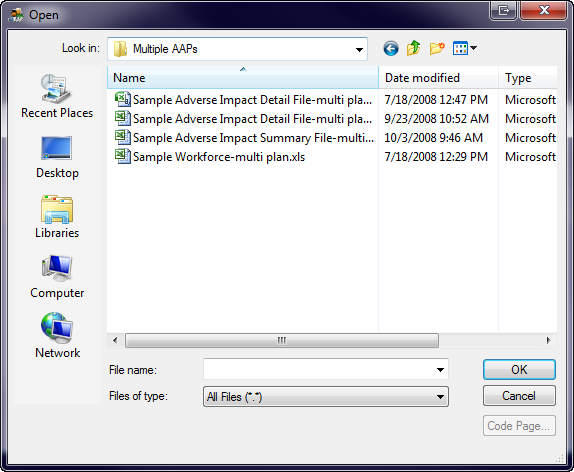Open Libraries location
574x472 pixels.
pos(57,217)
